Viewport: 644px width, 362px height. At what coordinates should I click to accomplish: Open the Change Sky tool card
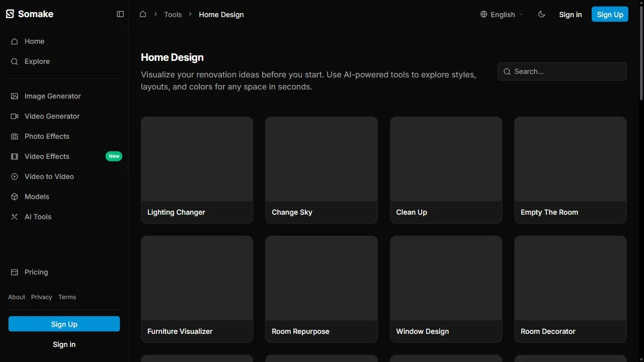tap(321, 170)
